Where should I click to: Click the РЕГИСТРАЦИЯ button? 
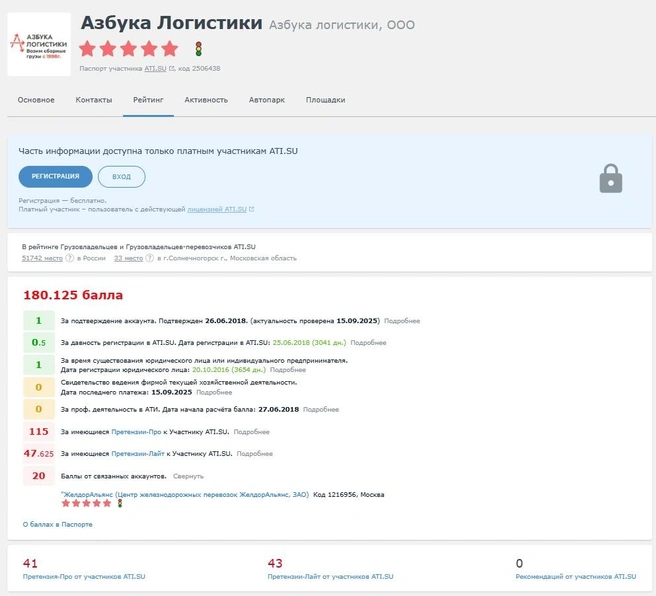point(55,176)
